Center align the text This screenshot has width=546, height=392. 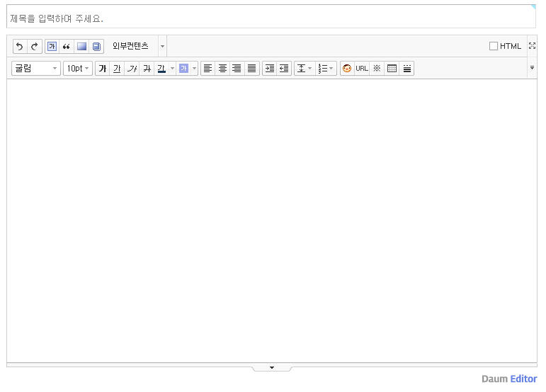tap(222, 69)
